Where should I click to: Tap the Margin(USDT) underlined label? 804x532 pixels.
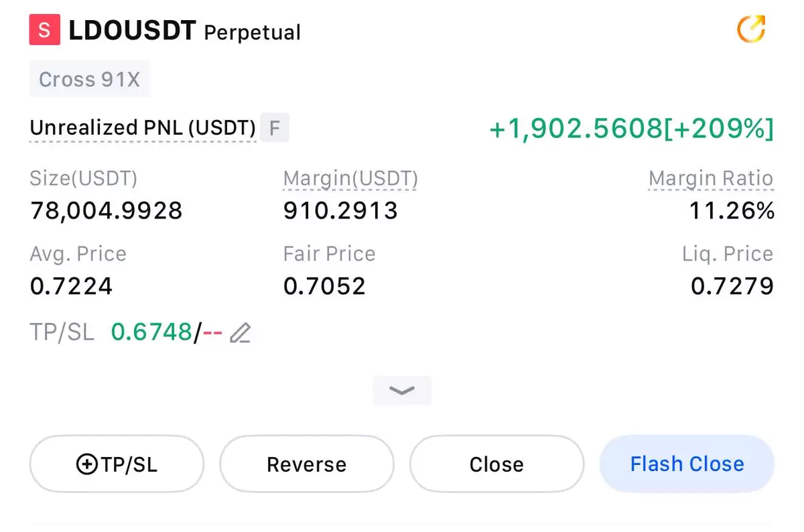pyautogui.click(x=350, y=179)
